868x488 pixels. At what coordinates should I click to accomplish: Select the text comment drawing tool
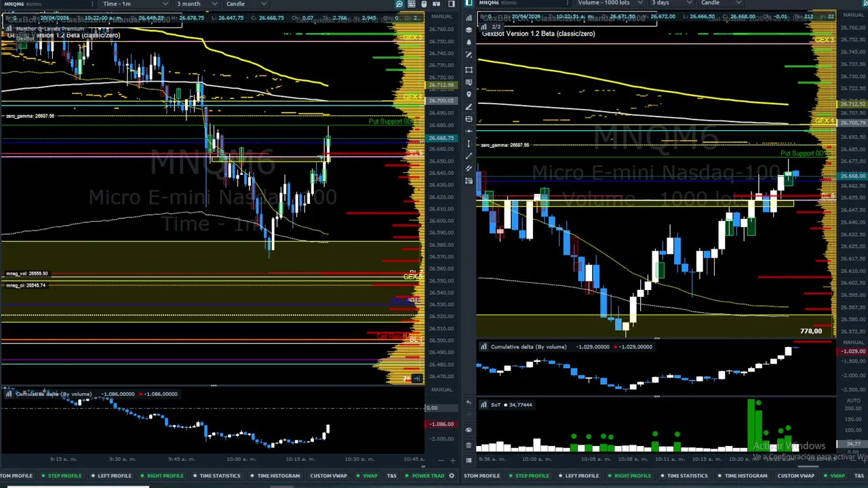coord(469,82)
